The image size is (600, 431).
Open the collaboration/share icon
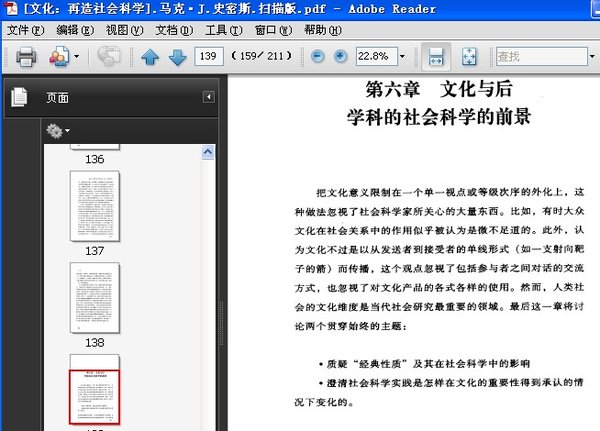59,57
